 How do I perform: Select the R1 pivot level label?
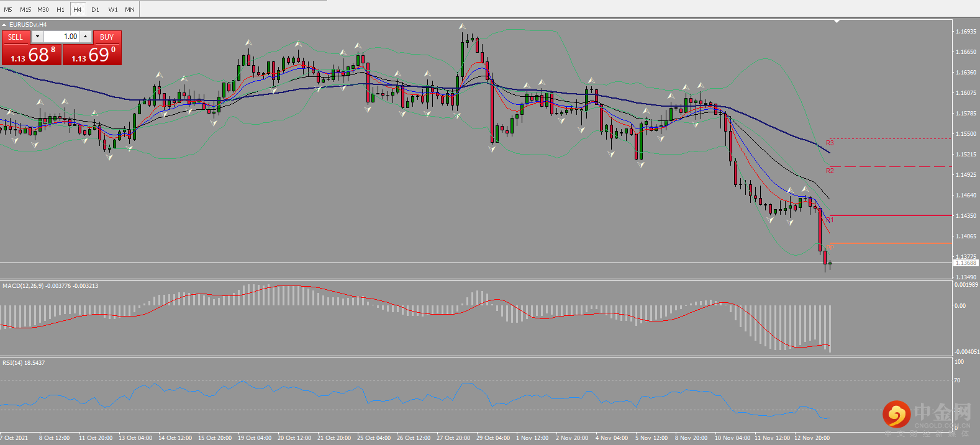pyautogui.click(x=830, y=220)
